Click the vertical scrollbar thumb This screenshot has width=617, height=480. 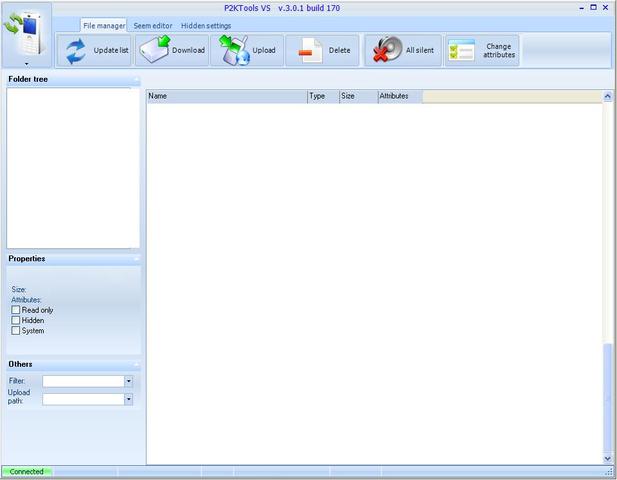[x=608, y=397]
